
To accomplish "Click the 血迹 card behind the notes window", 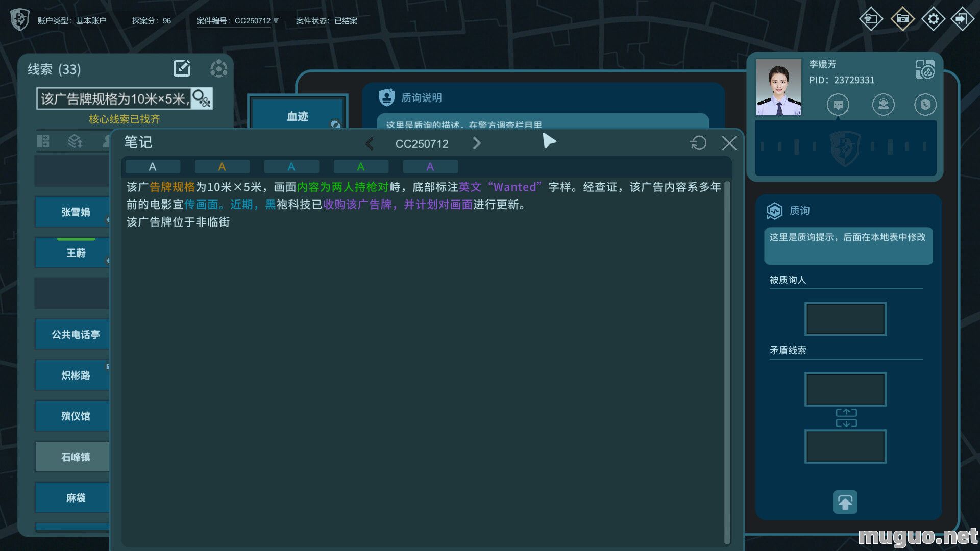I will click(298, 113).
